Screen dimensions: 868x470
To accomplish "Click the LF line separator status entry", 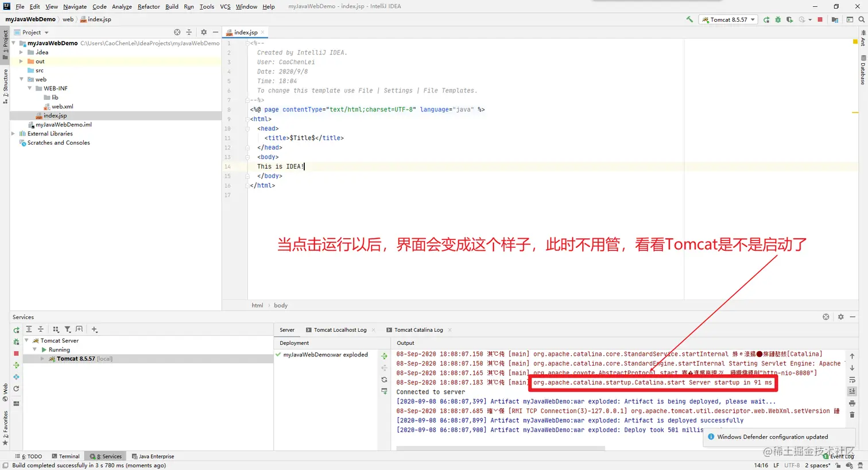I will [x=776, y=465].
